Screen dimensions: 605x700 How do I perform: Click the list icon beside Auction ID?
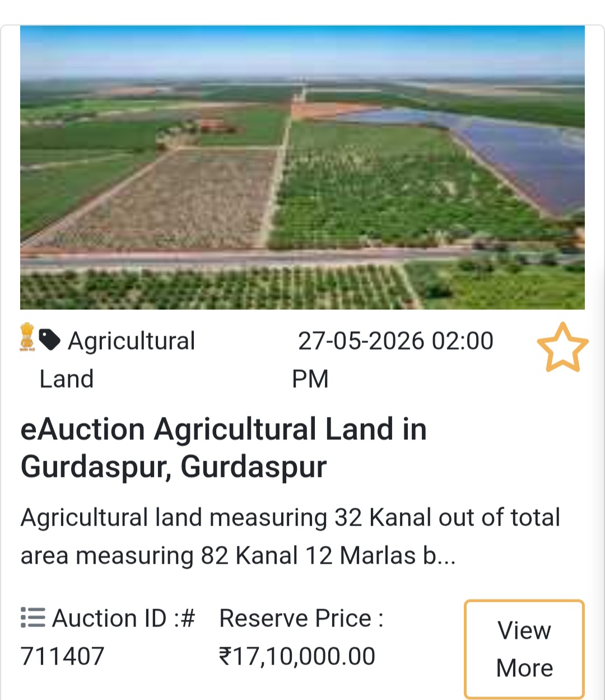pyautogui.click(x=33, y=618)
